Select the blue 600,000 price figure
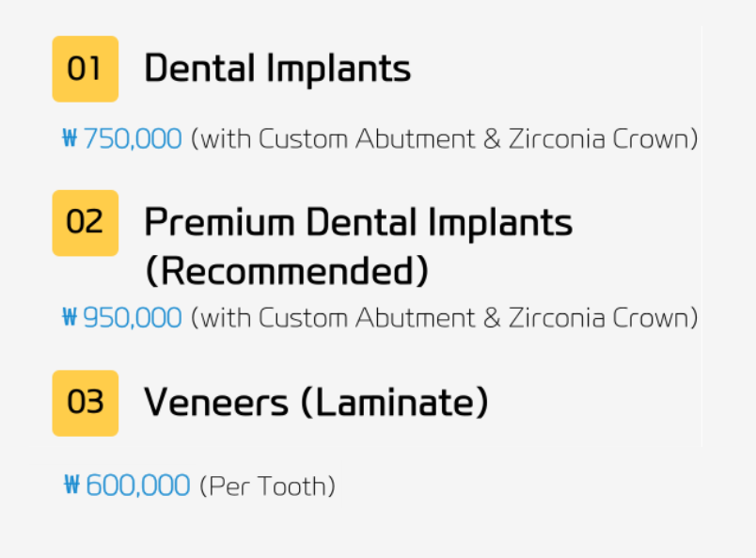The image size is (756, 558). tap(137, 486)
